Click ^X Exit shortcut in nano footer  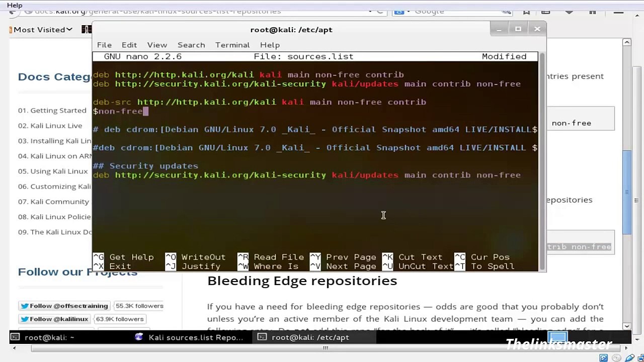pyautogui.click(x=112, y=266)
